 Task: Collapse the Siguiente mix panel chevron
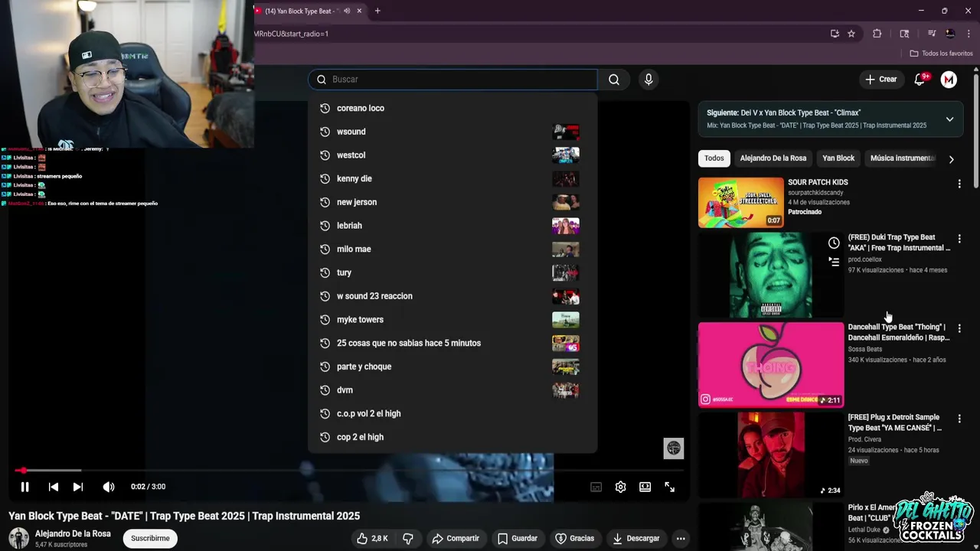[949, 119]
